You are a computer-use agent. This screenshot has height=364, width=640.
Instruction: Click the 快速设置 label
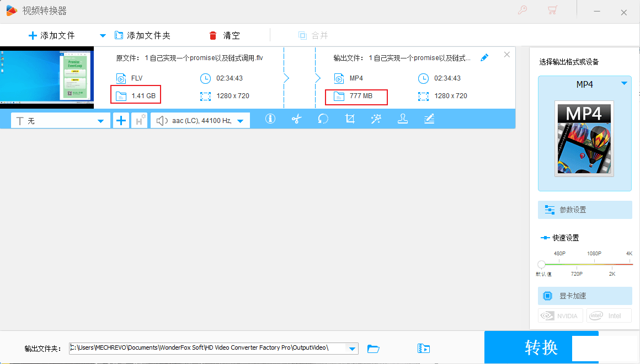tap(566, 238)
